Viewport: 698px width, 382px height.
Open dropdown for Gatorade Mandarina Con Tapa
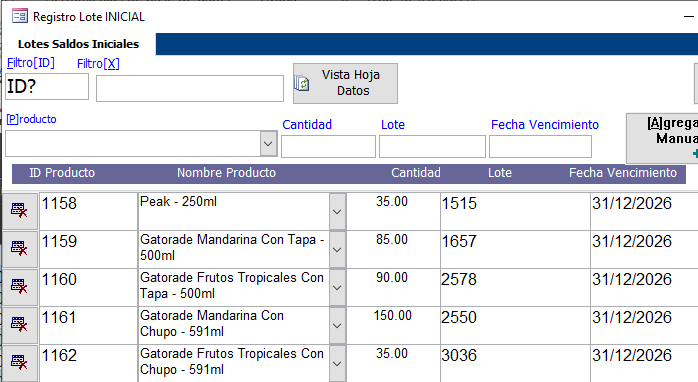pyautogui.click(x=337, y=250)
